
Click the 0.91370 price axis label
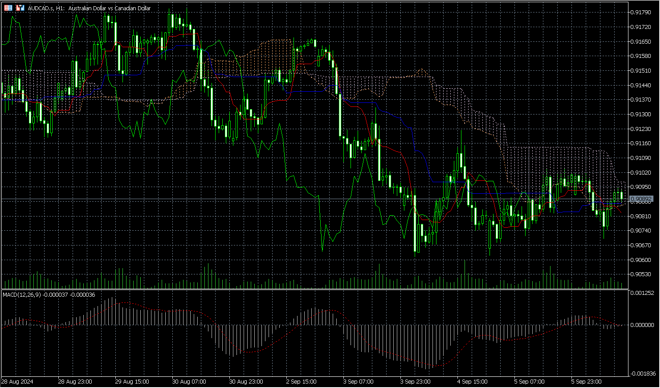641,100
